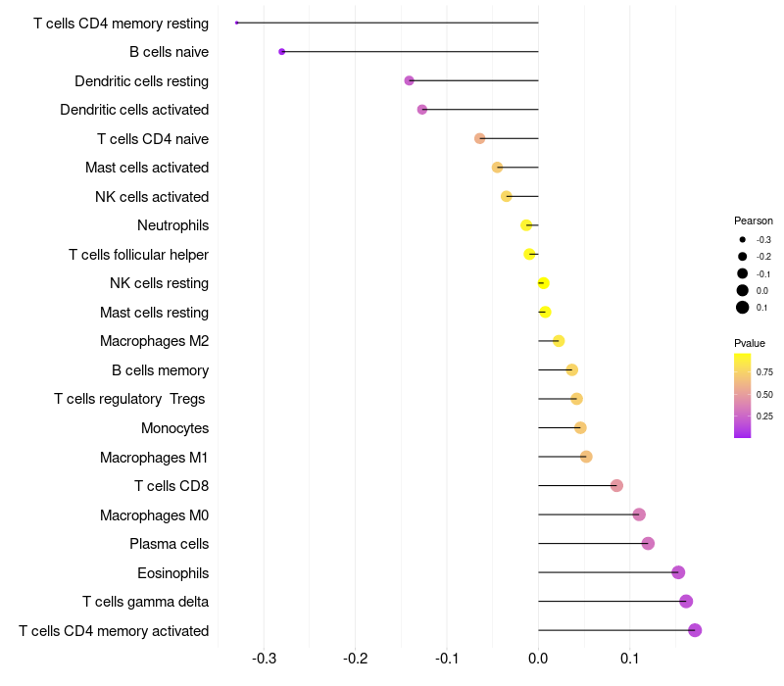
Task: Click the B cells naive data point
Action: click(x=282, y=51)
